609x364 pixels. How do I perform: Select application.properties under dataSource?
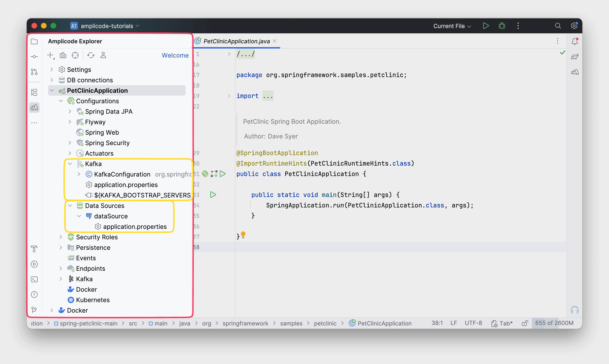click(135, 227)
